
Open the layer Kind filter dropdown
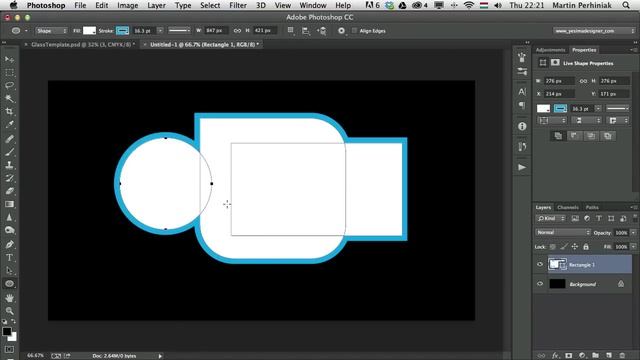point(551,218)
